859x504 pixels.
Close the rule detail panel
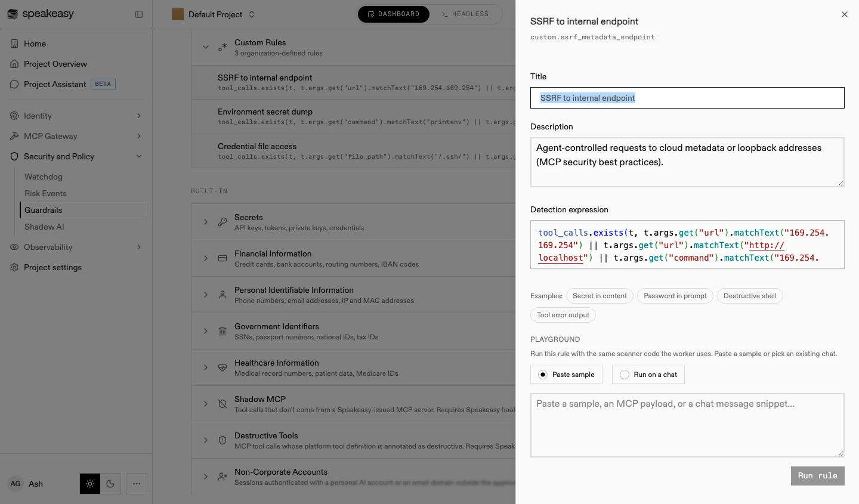point(845,14)
